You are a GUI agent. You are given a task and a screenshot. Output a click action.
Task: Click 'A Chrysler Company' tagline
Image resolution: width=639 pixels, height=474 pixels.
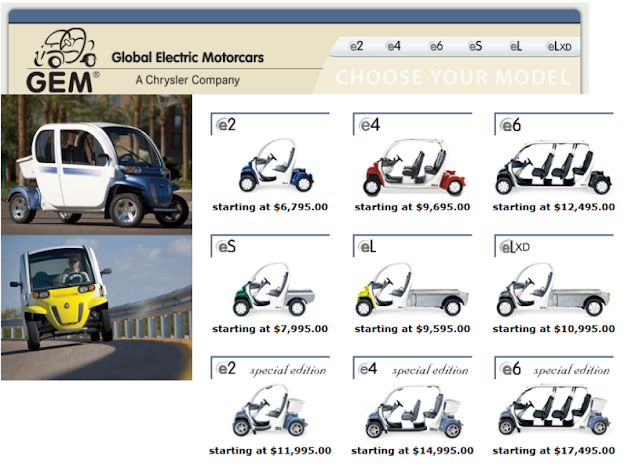point(187,80)
